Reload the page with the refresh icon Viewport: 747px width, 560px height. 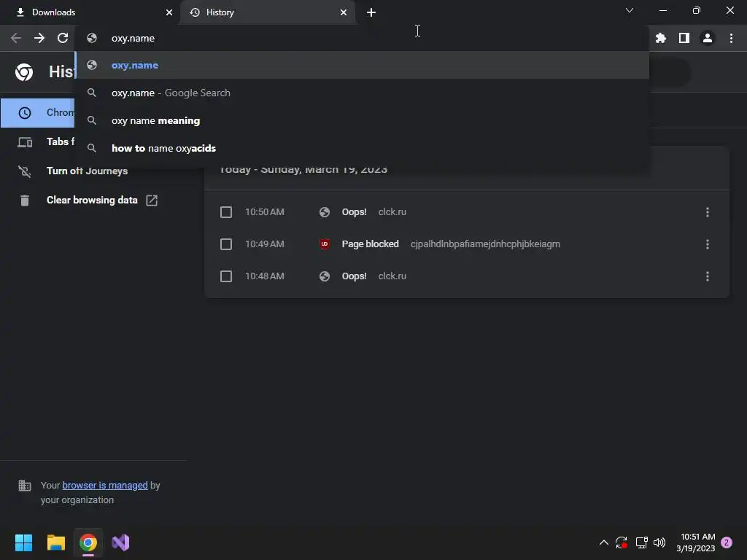[63, 38]
